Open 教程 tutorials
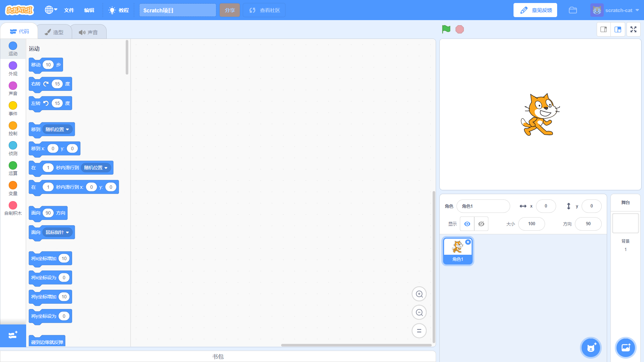The height and width of the screenshot is (362, 644). tap(119, 10)
